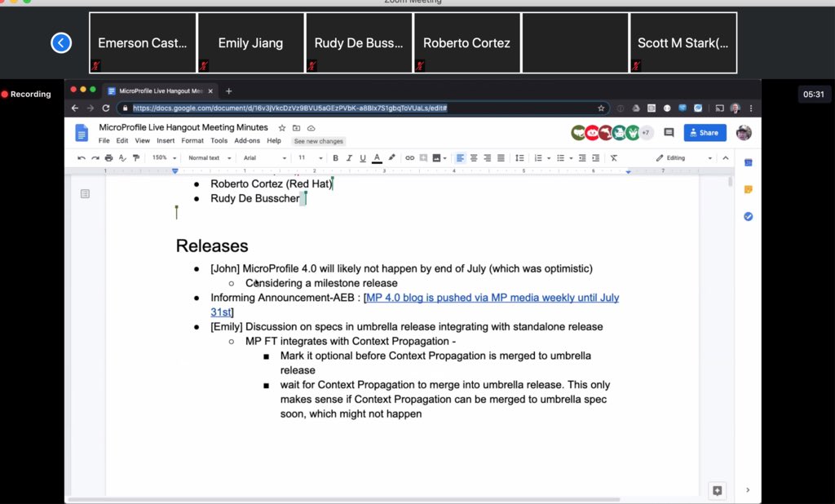Screen dimensions: 835x504
Task: Open the Edit menu
Action: coord(122,140)
